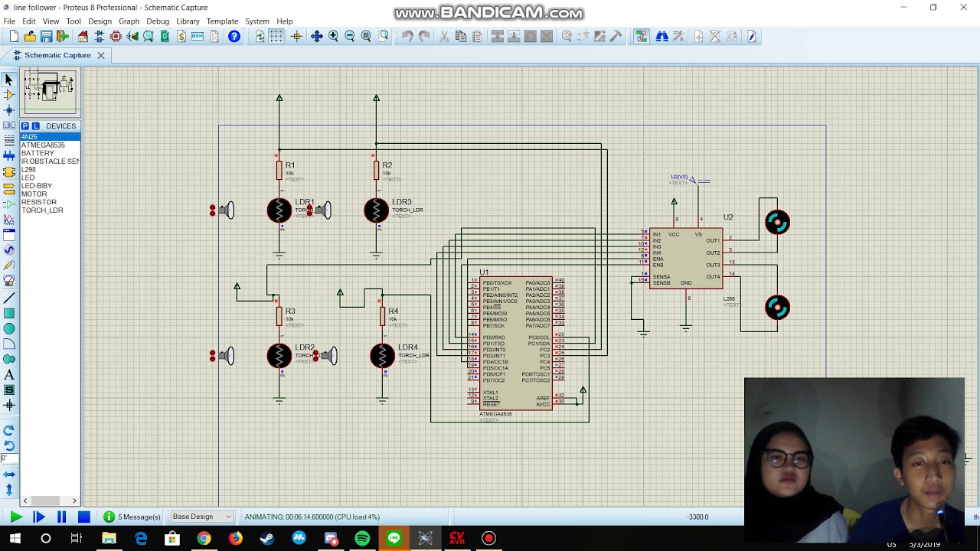Screen dimensions: 980x551
Task: Open the Debug menu
Action: click(x=158, y=21)
